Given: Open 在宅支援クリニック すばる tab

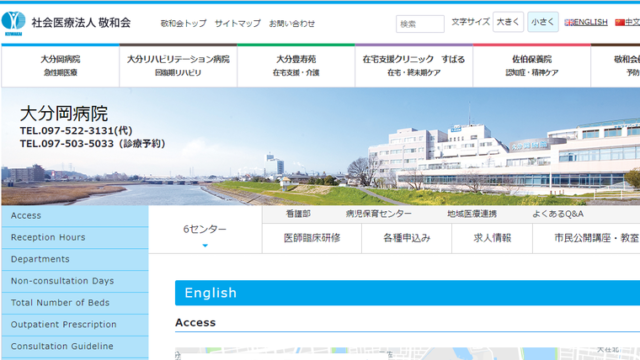Looking at the screenshot, I should point(414,65).
